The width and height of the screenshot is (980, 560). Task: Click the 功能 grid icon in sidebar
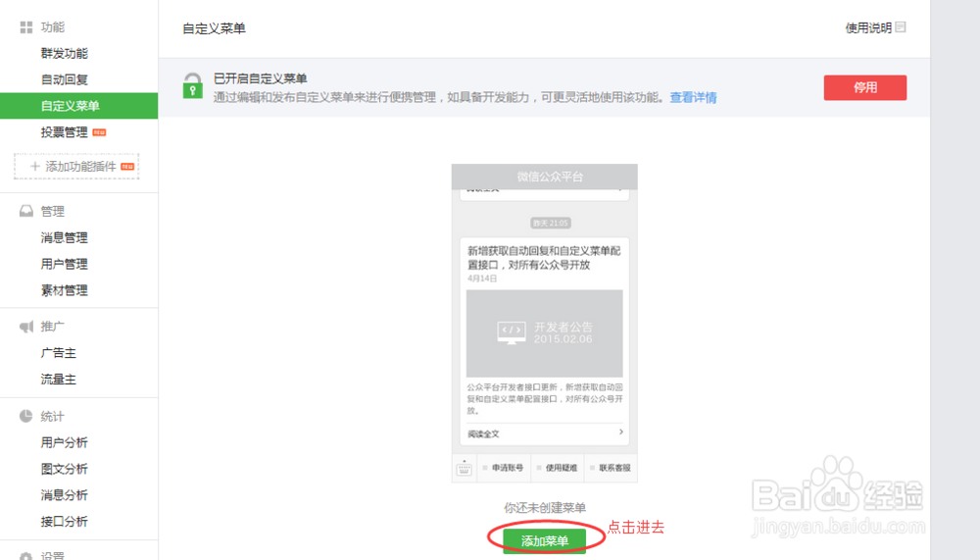point(26,26)
